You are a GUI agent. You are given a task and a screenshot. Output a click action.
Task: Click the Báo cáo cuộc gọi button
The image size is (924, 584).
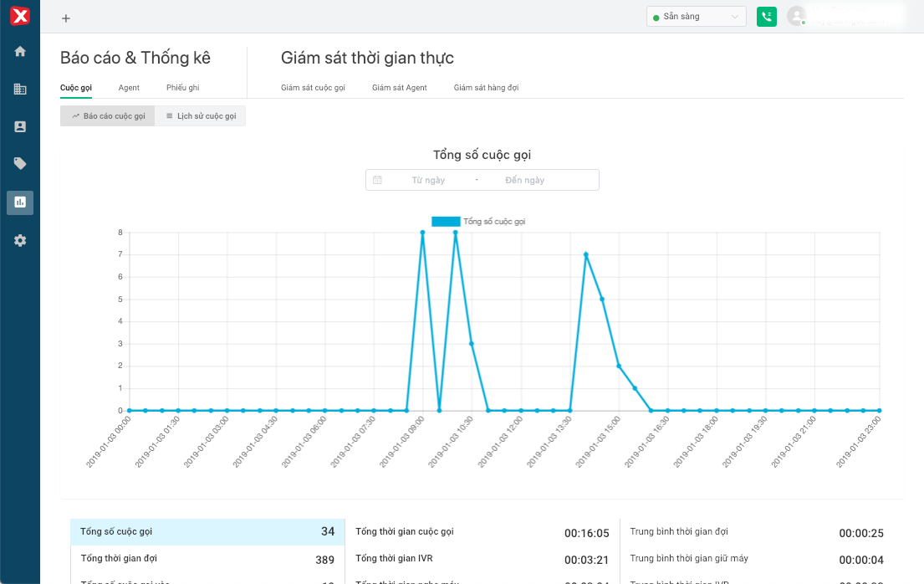(x=107, y=115)
